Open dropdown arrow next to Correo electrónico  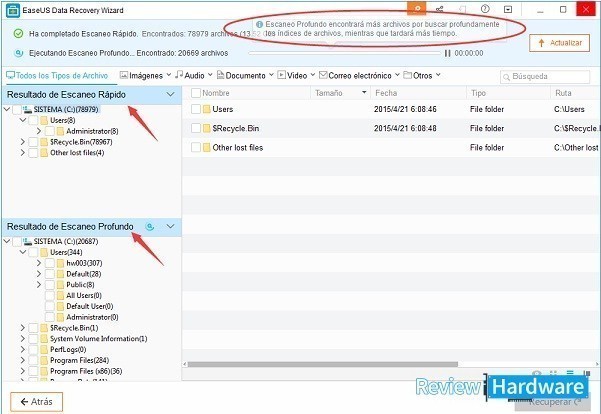pyautogui.click(x=397, y=75)
